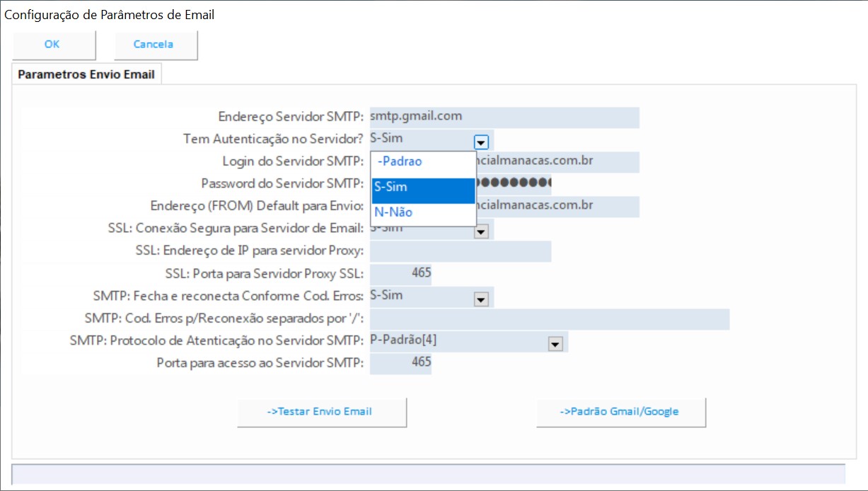Pick N-Não from the open dropdown list

pos(423,213)
